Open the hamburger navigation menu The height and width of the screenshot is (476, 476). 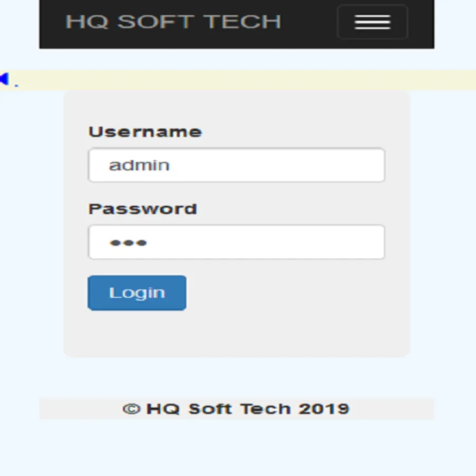coord(372,22)
